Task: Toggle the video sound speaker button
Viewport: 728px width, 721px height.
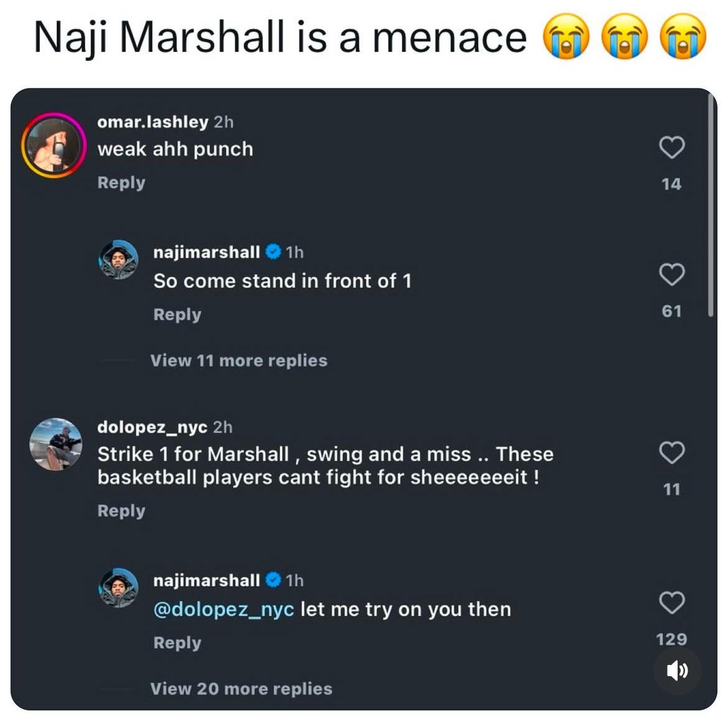Action: pyautogui.click(x=677, y=671)
